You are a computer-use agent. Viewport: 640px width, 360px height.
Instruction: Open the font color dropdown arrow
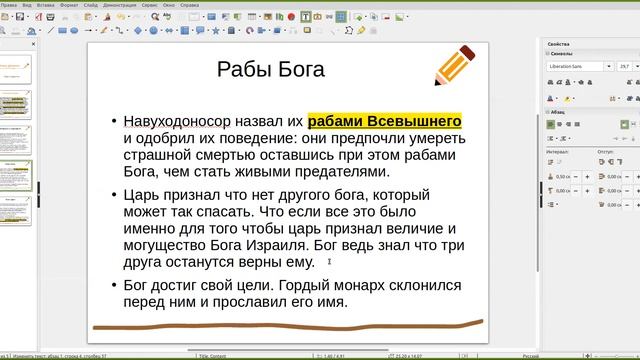tap(557, 99)
